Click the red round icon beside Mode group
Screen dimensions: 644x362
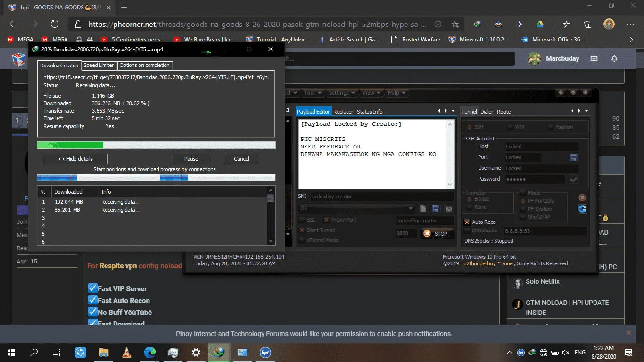582,197
